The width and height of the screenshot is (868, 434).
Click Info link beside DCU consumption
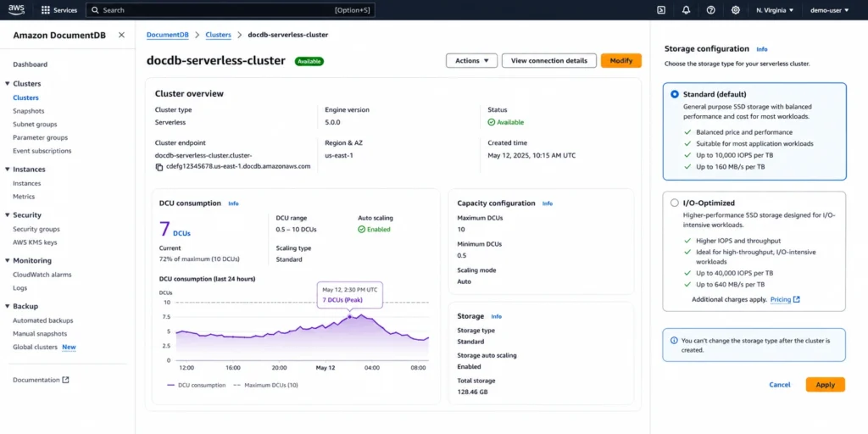(x=234, y=203)
